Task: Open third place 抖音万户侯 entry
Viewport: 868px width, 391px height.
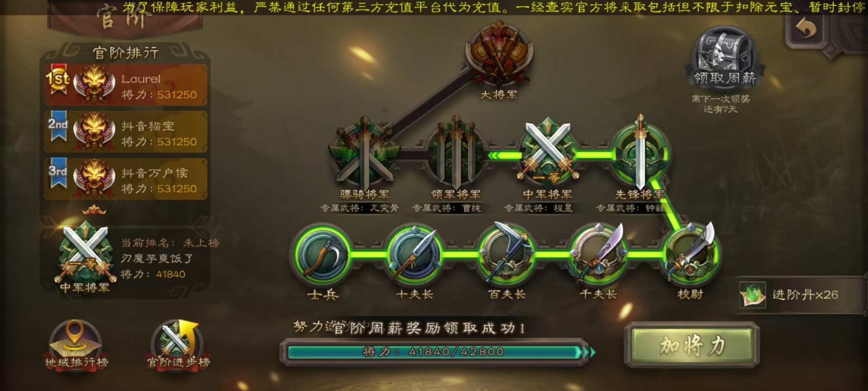Action: [x=126, y=179]
